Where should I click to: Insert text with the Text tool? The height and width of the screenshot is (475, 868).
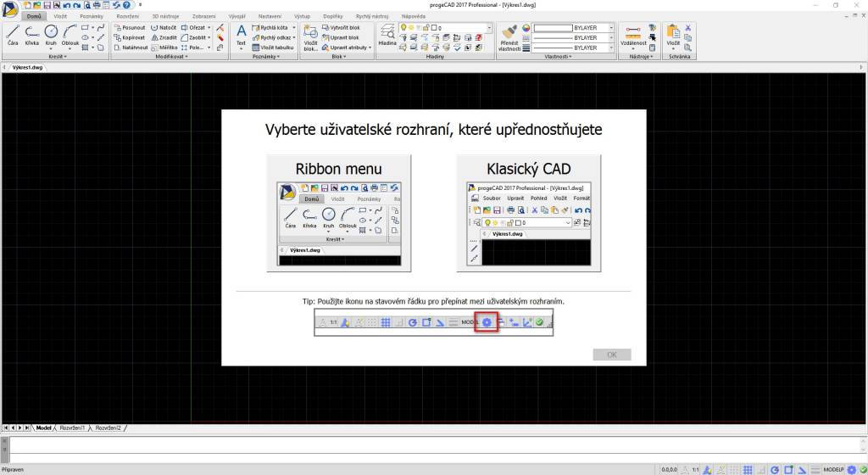[x=241, y=36]
